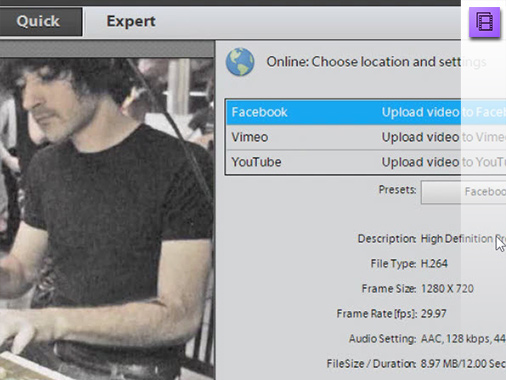The height and width of the screenshot is (380, 506).
Task: Click the video preview of the man
Action: pyautogui.click(x=107, y=219)
